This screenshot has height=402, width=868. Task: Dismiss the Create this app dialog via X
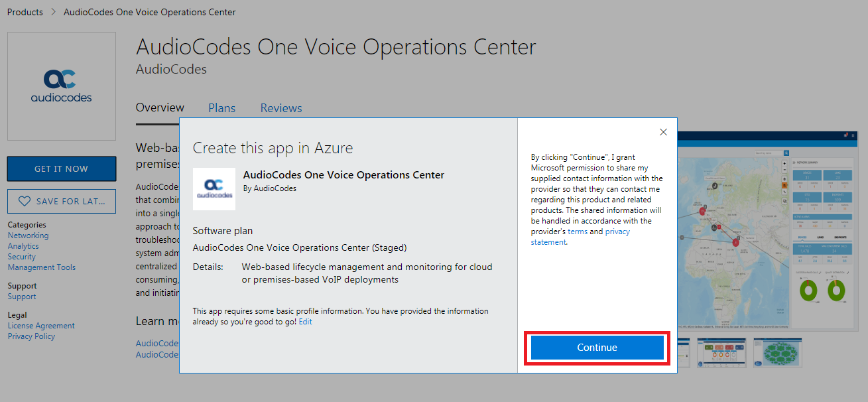point(663,132)
